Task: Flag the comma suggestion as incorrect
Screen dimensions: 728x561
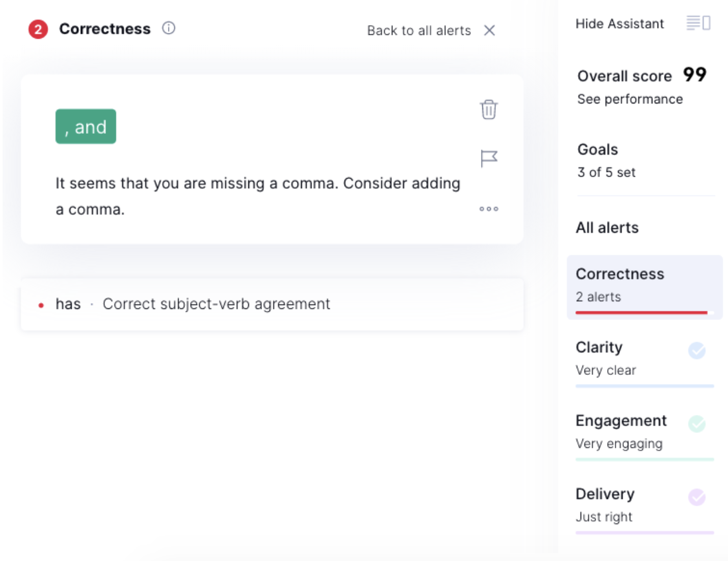Action: (x=489, y=158)
